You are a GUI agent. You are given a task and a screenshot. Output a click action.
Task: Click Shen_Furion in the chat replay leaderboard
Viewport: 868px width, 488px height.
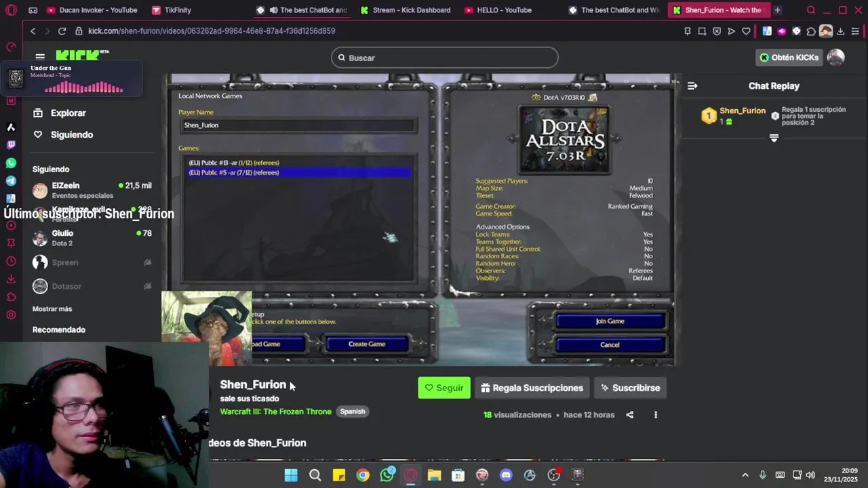(743, 110)
